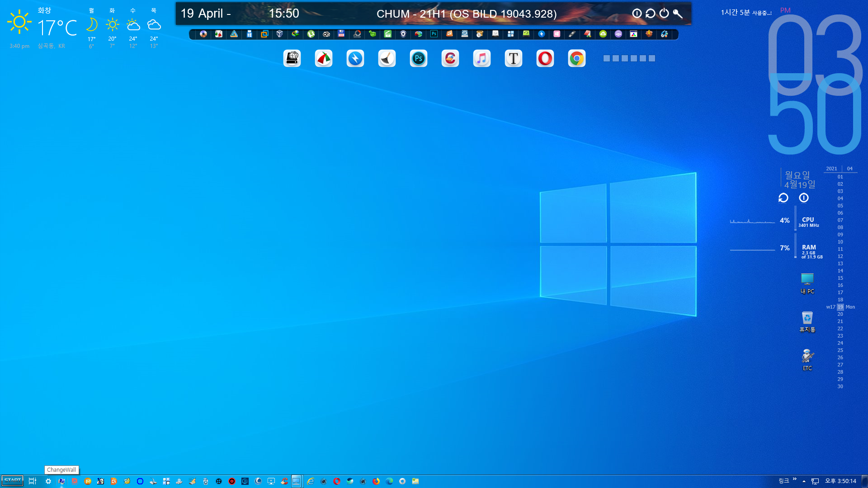
Task: Open Photoshop from the large dock
Action: 419,58
